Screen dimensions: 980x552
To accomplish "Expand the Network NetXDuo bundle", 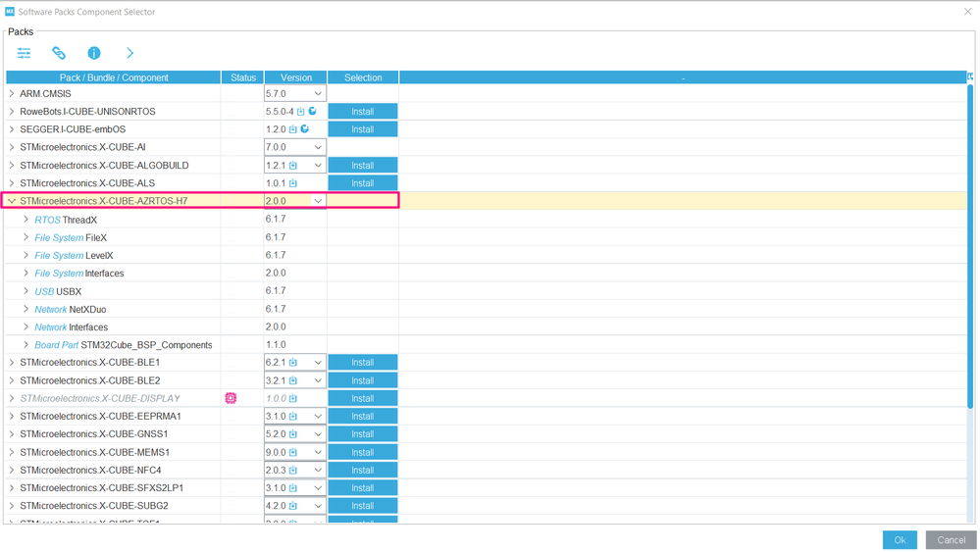I will pos(26,309).
